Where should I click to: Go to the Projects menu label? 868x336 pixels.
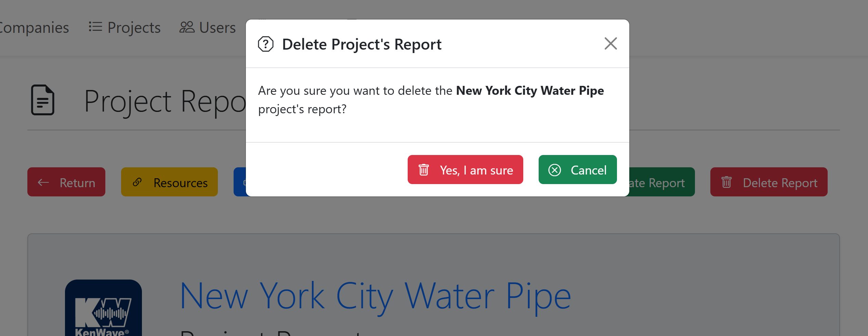point(134,27)
